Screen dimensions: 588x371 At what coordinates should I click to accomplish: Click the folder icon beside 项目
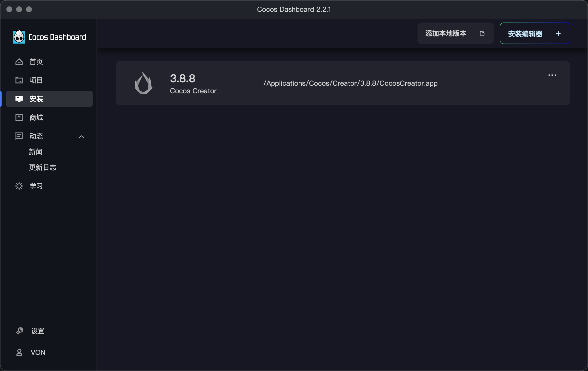(19, 80)
